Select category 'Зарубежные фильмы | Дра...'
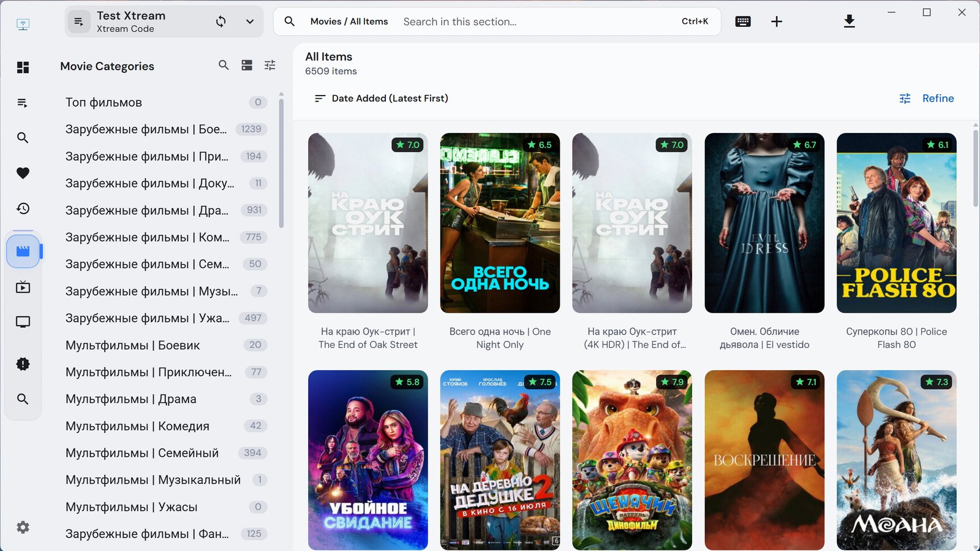 pos(165,210)
